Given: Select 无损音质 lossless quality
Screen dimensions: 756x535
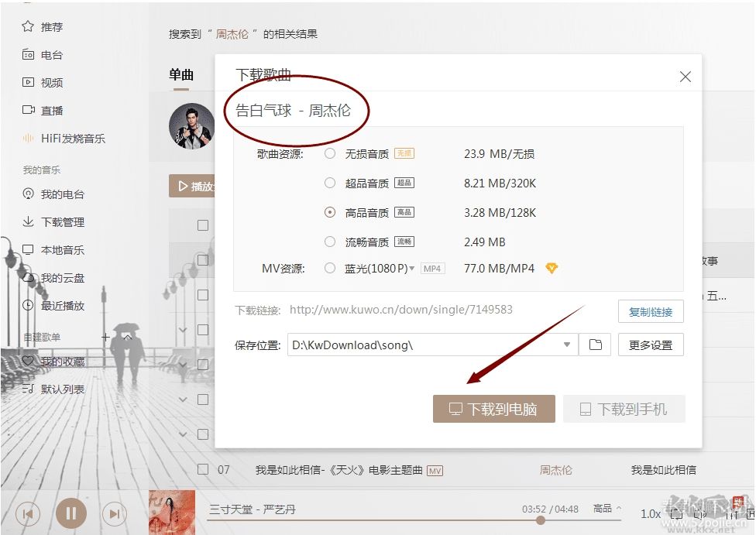Looking at the screenshot, I should tap(329, 154).
